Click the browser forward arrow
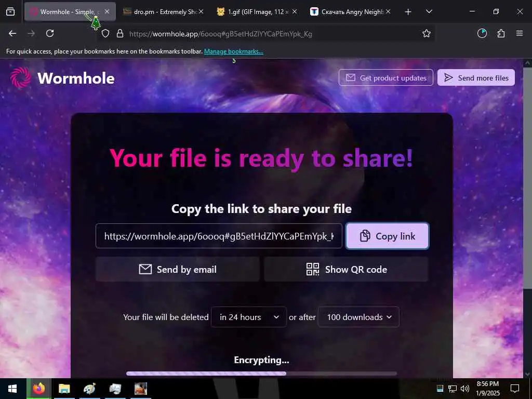 31,33
